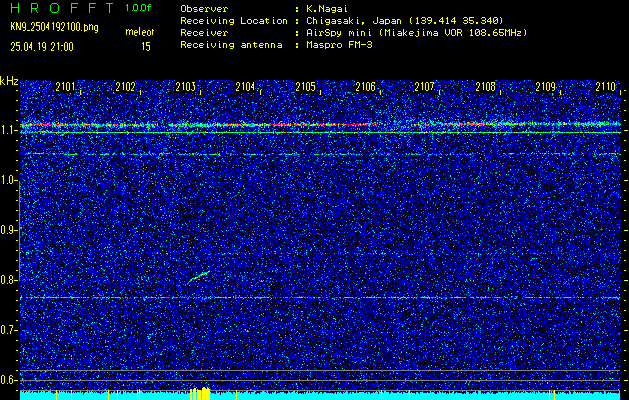The image size is (629, 400).
Task: Click the slanted meteor echo streak near 0.8 kHz
Action: (199, 277)
